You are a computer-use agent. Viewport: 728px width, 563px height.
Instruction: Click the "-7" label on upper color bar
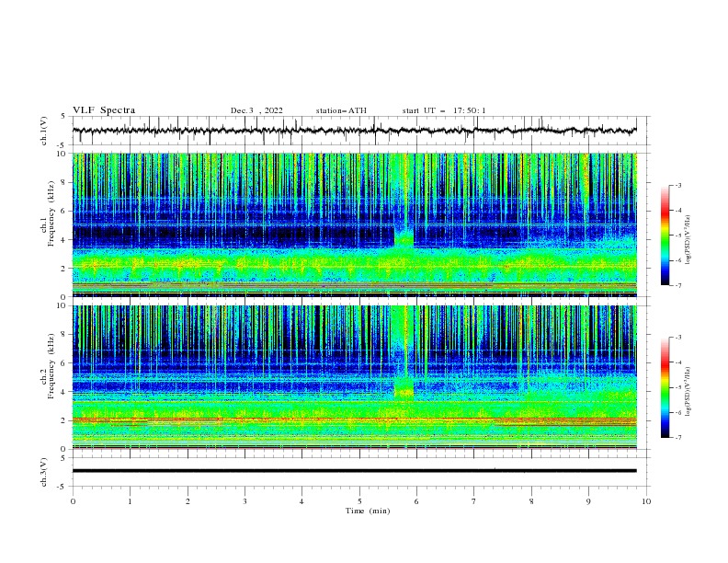[677, 285]
